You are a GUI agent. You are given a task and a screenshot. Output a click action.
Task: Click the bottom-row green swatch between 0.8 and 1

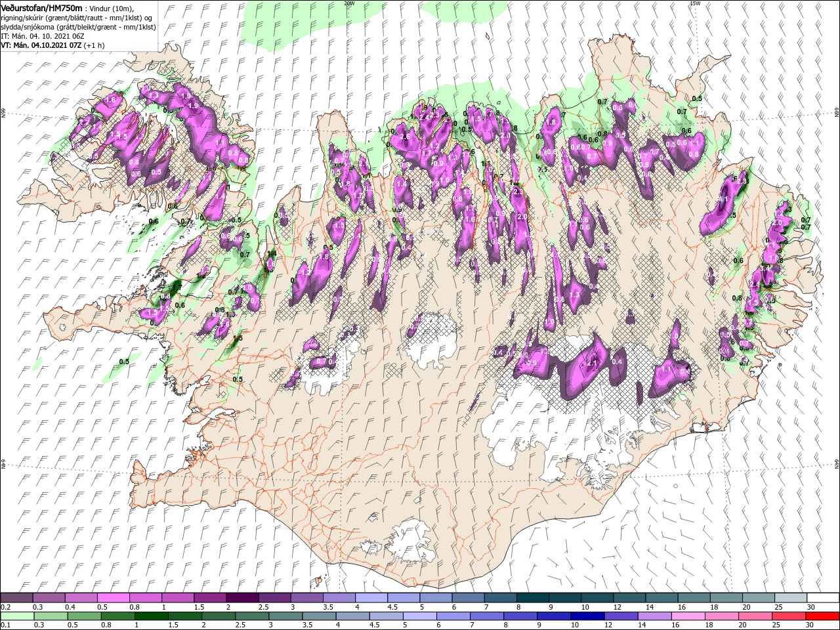[118, 616]
